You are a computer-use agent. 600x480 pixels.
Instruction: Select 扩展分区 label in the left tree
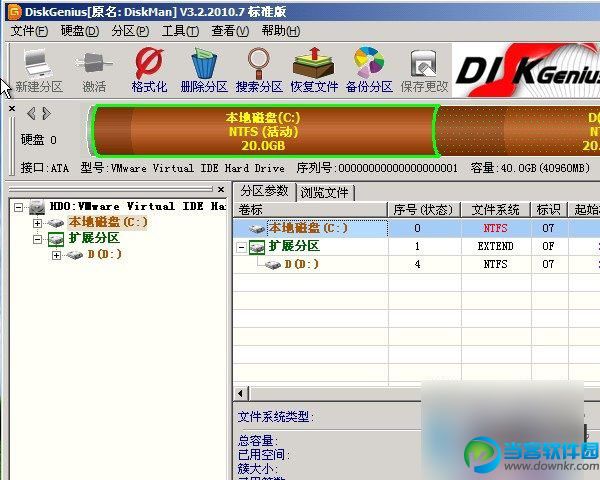(94, 238)
